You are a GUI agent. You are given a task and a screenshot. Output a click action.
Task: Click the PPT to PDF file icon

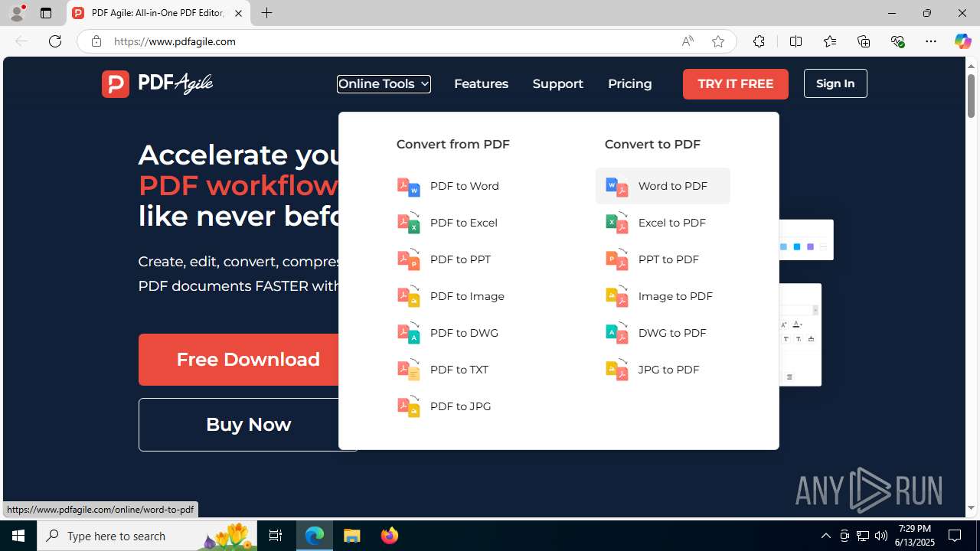point(617,259)
